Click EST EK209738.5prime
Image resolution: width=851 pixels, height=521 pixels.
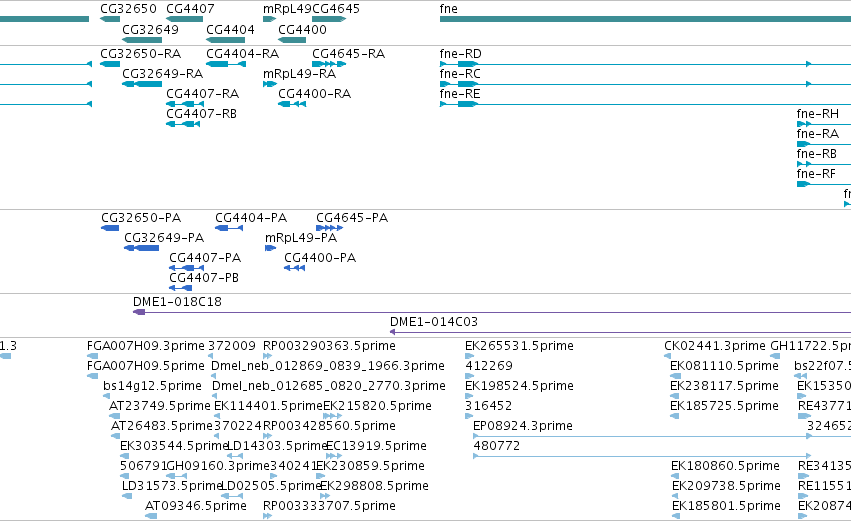tap(726, 486)
